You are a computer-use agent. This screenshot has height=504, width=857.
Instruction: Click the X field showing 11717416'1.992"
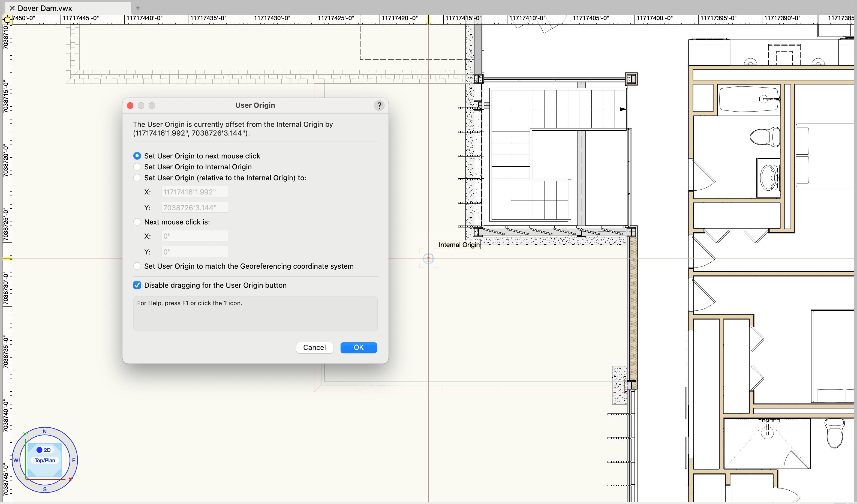194,192
